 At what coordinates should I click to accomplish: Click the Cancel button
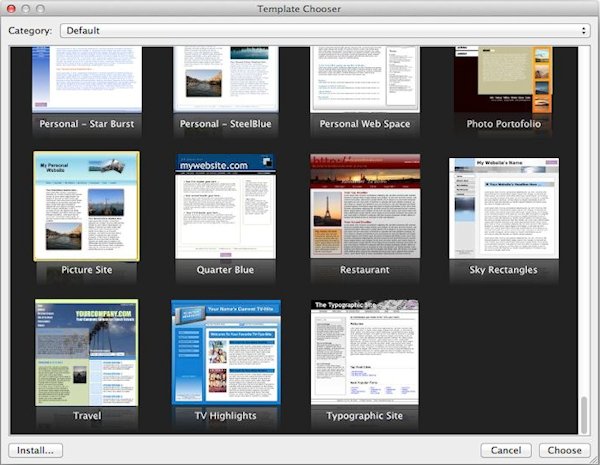click(x=505, y=450)
